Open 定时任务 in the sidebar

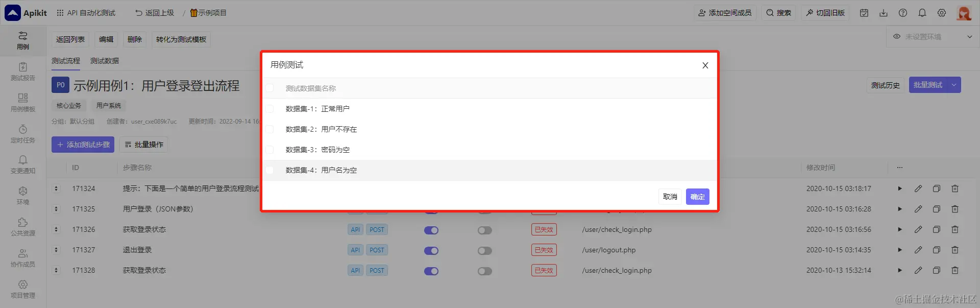pos(23,134)
